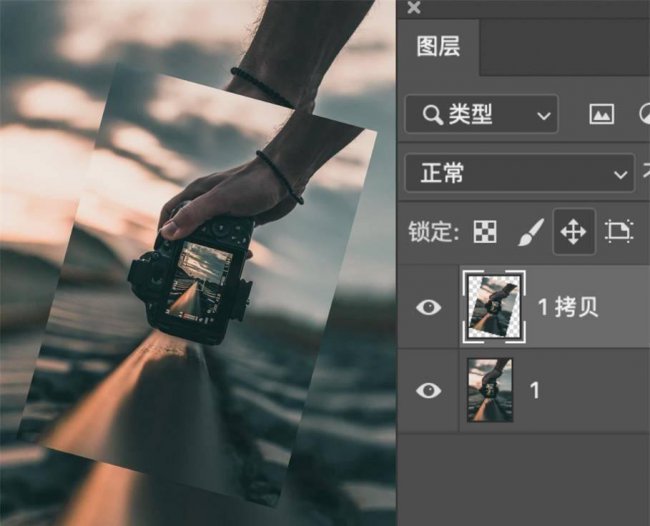Switch to the 图层 tab
The image size is (650, 526).
tap(438, 46)
